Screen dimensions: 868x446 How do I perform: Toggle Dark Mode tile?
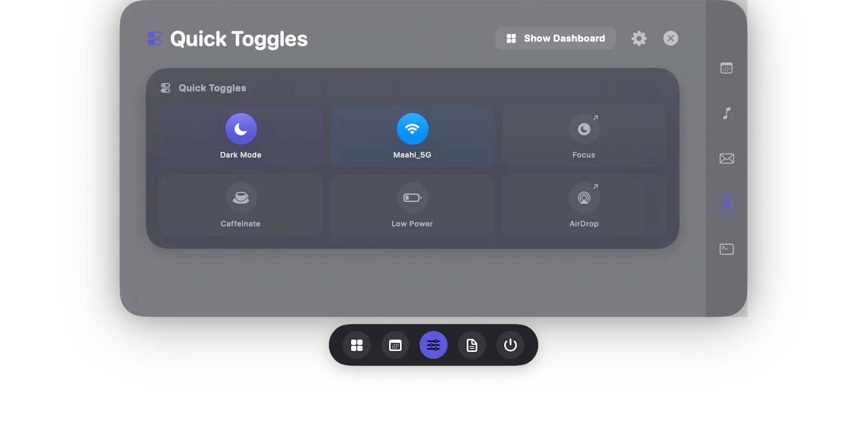pyautogui.click(x=241, y=137)
